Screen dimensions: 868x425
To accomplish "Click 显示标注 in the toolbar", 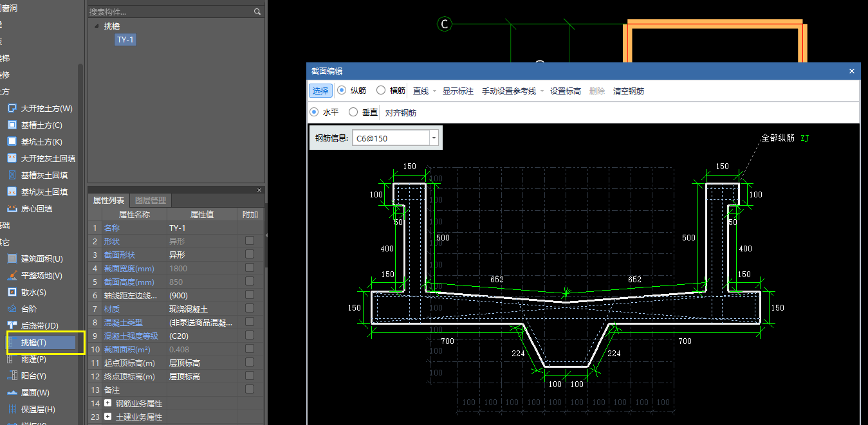I will click(458, 91).
